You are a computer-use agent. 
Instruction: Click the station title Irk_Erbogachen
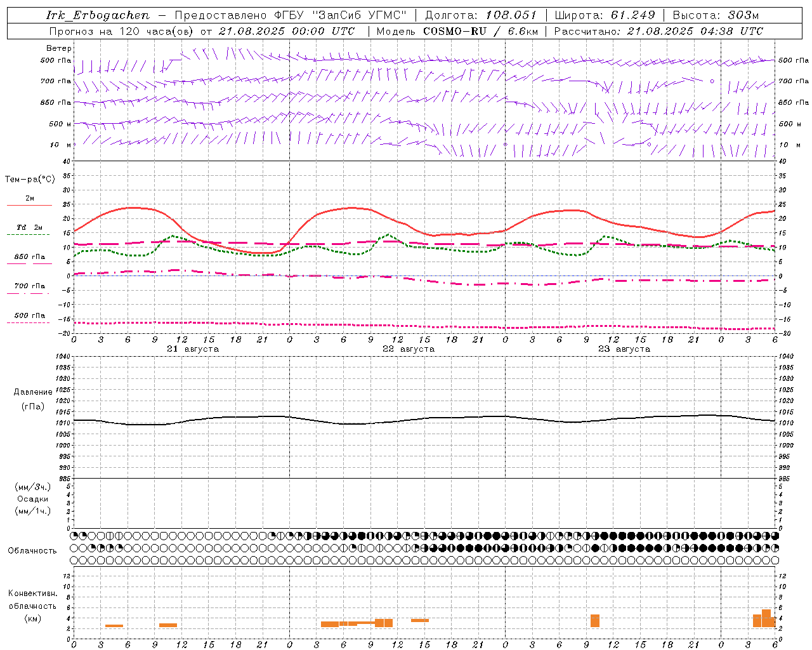pyautogui.click(x=98, y=15)
